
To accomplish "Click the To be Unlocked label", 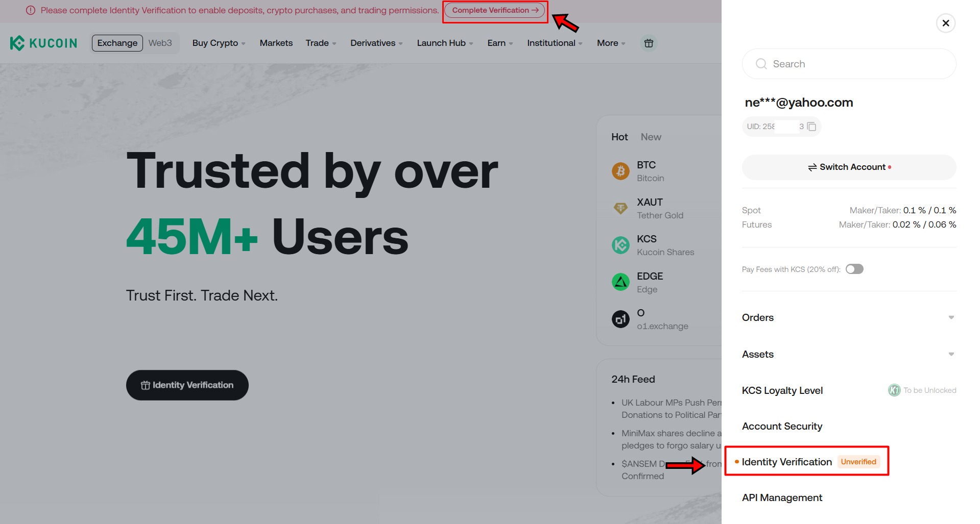I will pos(930,390).
